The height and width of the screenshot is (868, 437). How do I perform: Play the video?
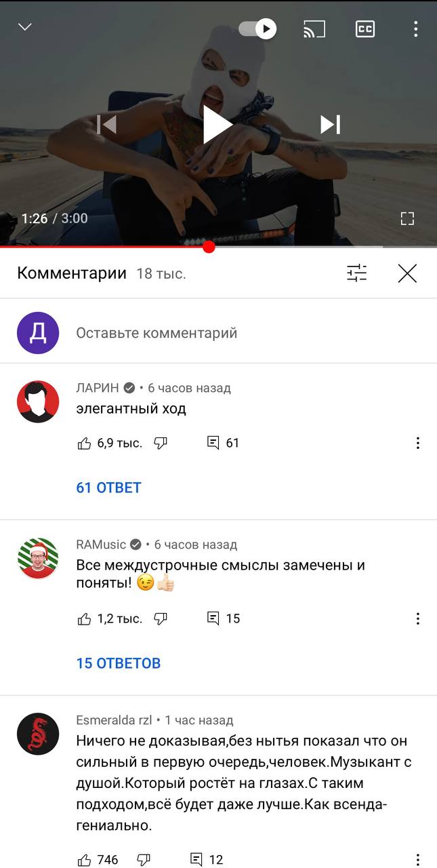click(x=217, y=125)
